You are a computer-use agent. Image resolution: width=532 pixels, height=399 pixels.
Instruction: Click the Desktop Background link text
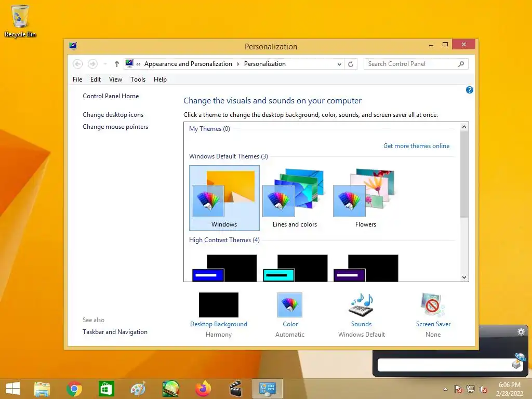tap(219, 324)
